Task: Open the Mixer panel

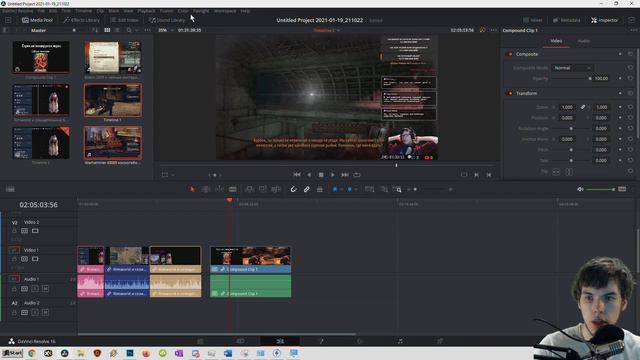Action: 533,20
